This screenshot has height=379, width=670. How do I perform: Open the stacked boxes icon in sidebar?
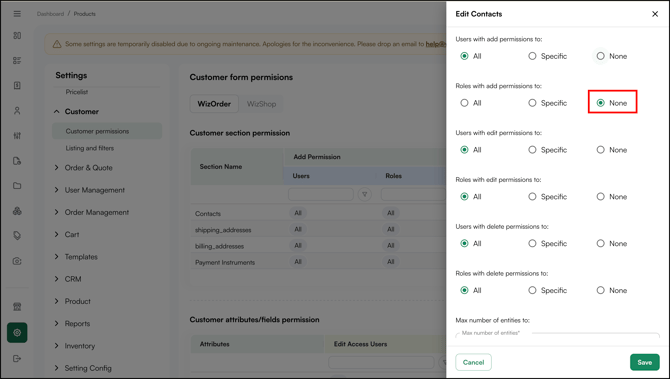click(17, 211)
